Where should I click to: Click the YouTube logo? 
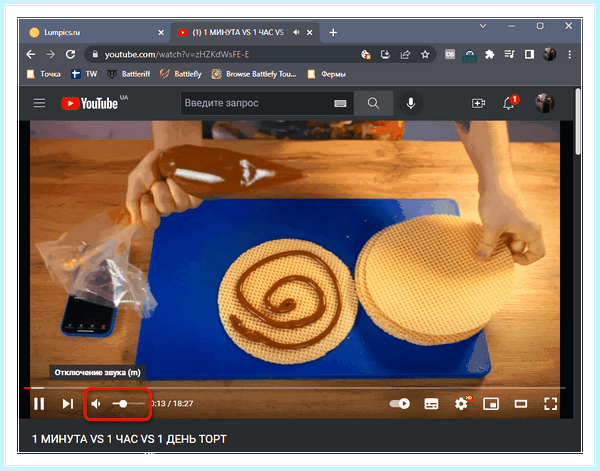(x=90, y=103)
